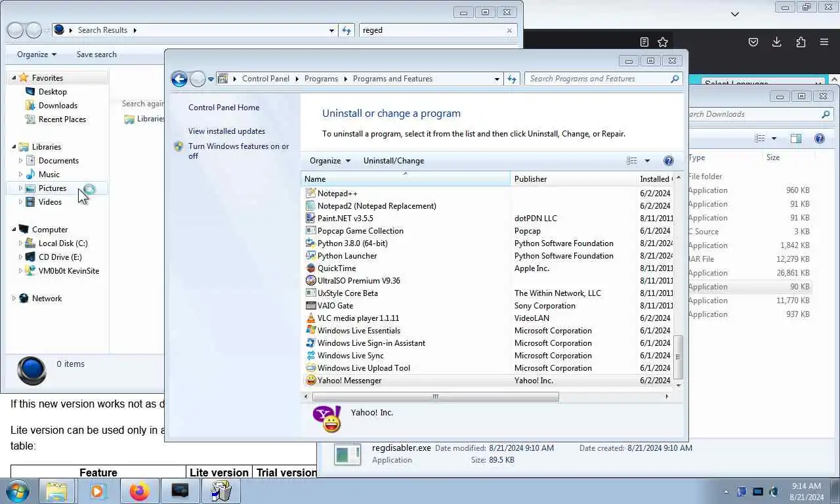Select VM0b0t KevinSite drive
The image size is (840, 504).
pos(68,271)
